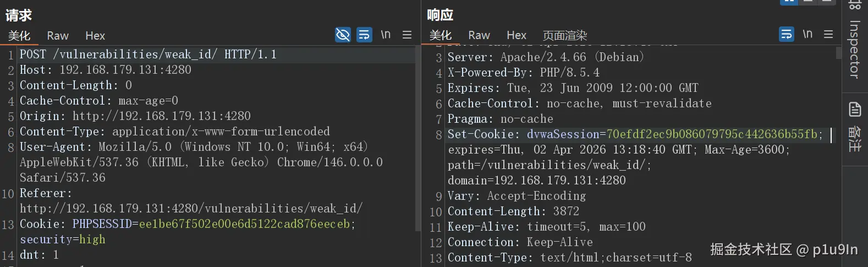Select the response 美化 tab
The width and height of the screenshot is (868, 267).
pyautogui.click(x=441, y=35)
